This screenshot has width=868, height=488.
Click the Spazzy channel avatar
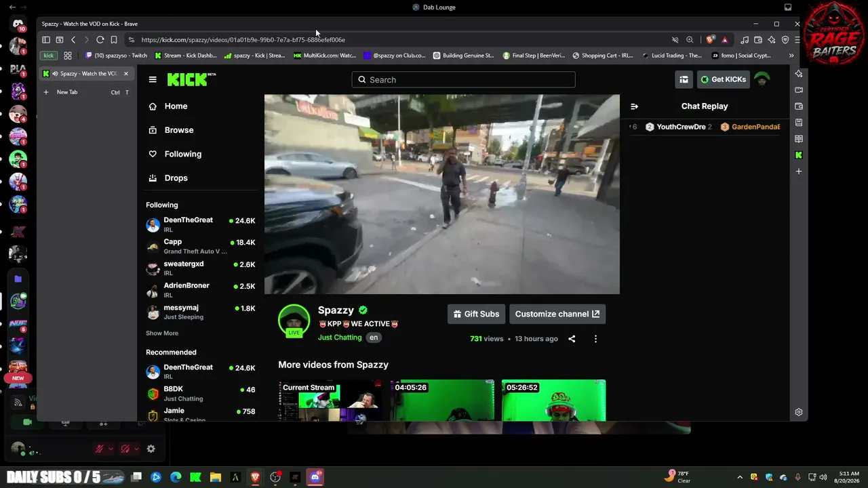(294, 320)
